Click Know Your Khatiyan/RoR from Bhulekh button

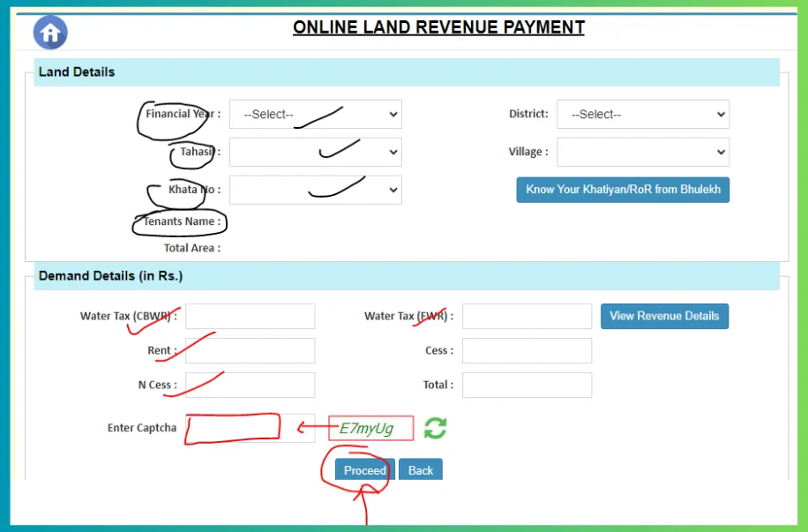(623, 190)
